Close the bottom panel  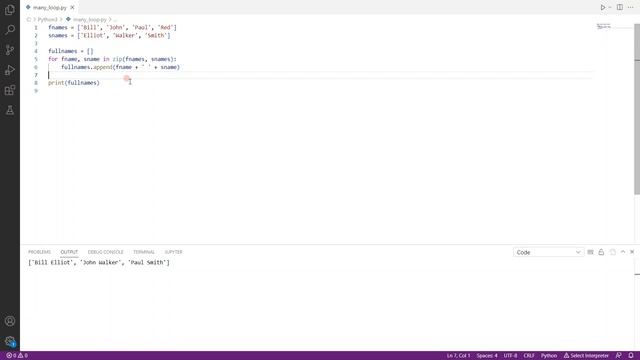pos(632,252)
